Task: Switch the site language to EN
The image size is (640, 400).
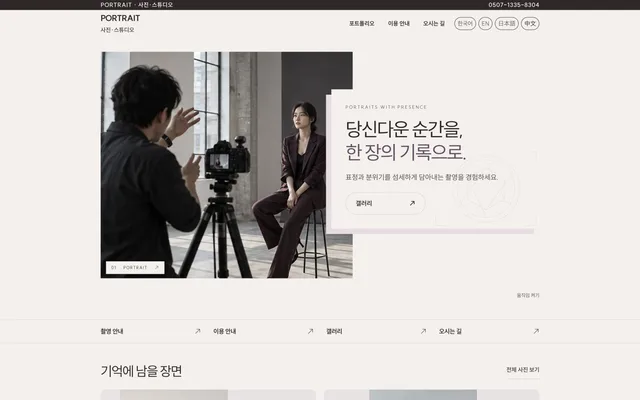Action: 485,24
